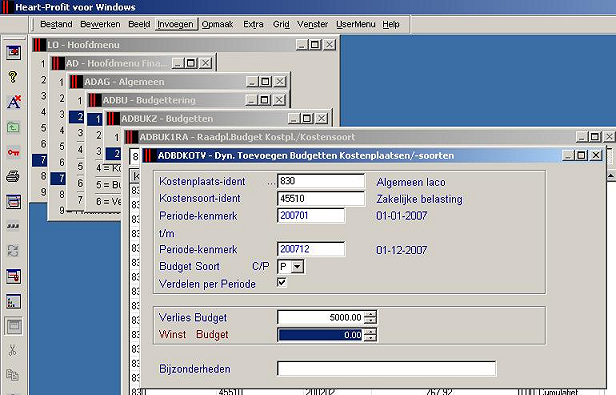Open the Grid menu

click(281, 24)
